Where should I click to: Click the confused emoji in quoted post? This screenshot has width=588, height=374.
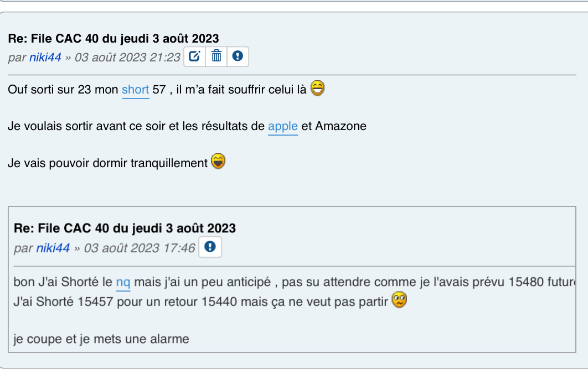click(x=399, y=301)
